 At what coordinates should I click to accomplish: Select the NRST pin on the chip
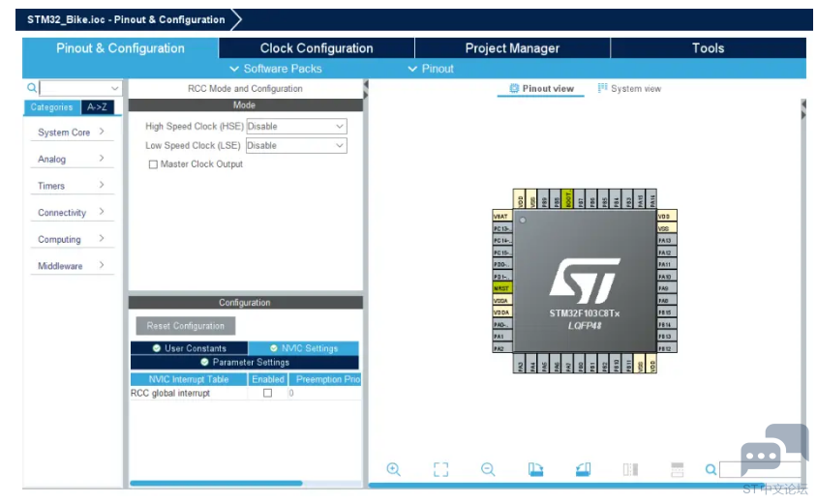(x=502, y=288)
